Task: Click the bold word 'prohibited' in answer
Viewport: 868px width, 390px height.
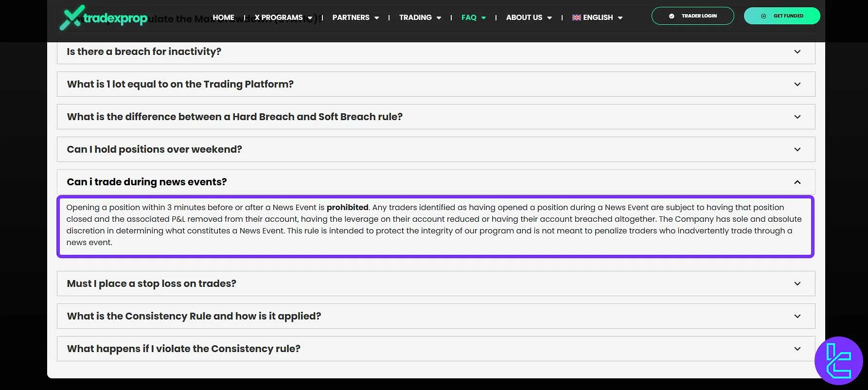Action: (x=347, y=208)
